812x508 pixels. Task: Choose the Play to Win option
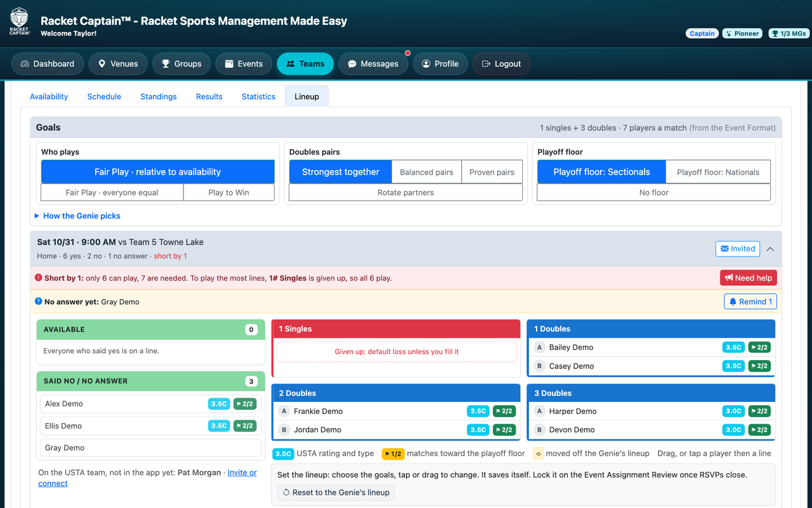(229, 192)
